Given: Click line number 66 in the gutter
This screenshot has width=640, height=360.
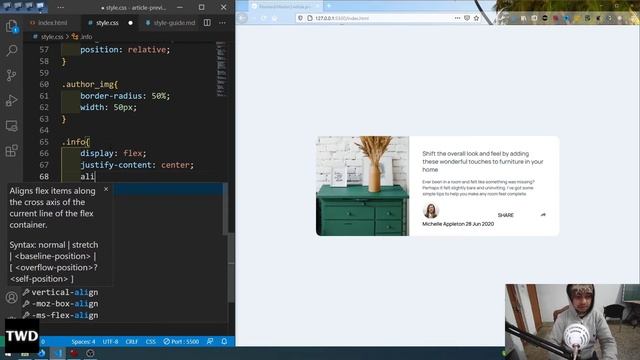Looking at the screenshot, I should point(44,153).
